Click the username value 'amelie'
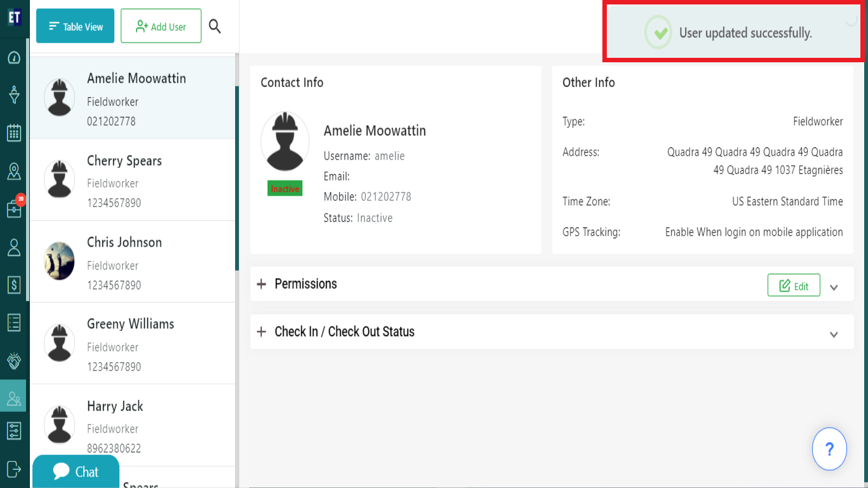The width and height of the screenshot is (868, 488). [390, 156]
